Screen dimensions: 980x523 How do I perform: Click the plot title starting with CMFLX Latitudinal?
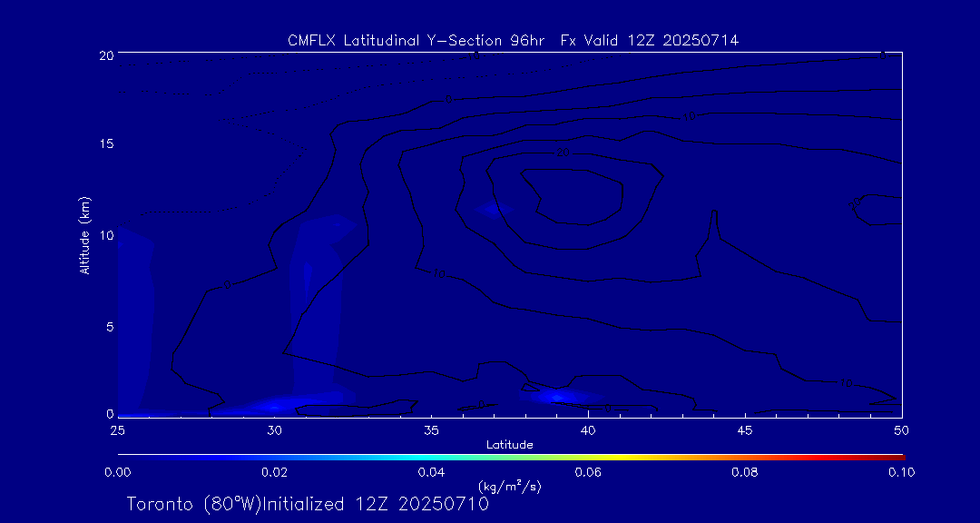pyautogui.click(x=513, y=41)
